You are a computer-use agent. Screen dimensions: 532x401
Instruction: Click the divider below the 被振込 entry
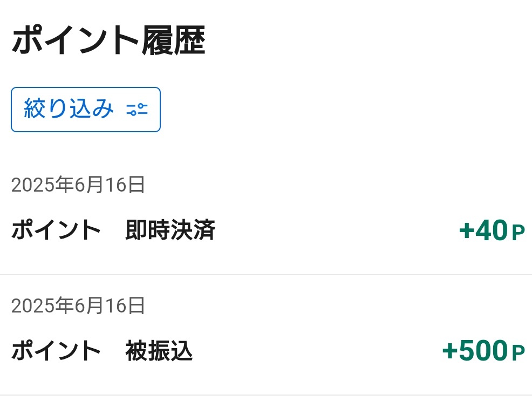point(266,395)
